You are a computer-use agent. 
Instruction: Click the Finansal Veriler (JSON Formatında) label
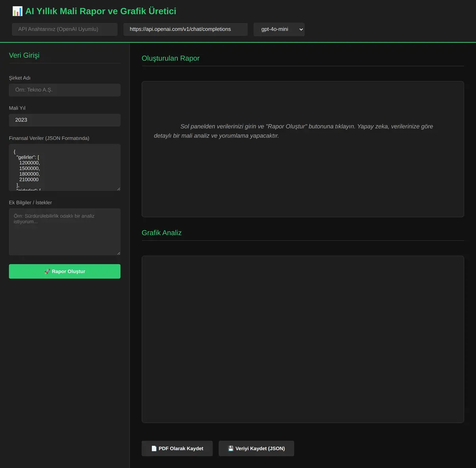49,138
